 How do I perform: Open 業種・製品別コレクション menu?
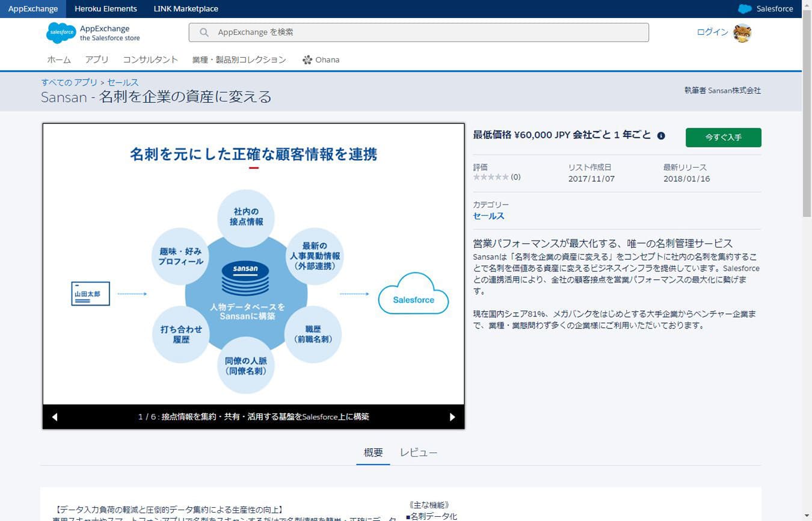(x=239, y=60)
